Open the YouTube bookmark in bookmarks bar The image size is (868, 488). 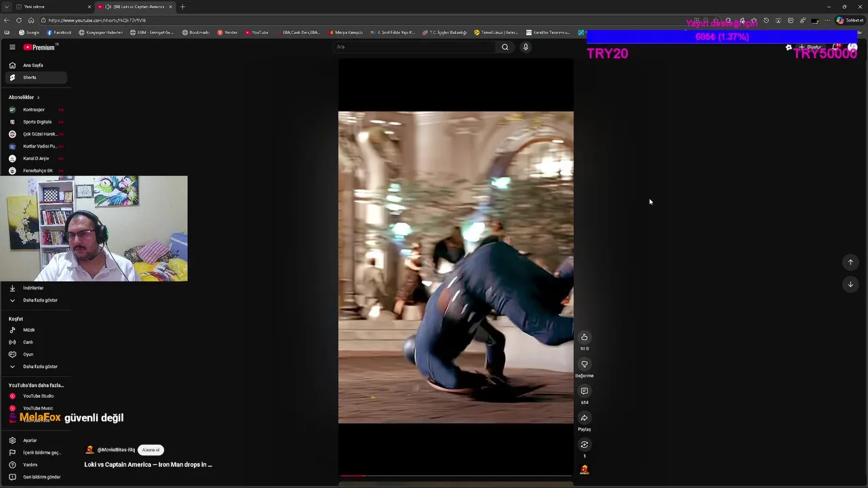click(x=257, y=33)
